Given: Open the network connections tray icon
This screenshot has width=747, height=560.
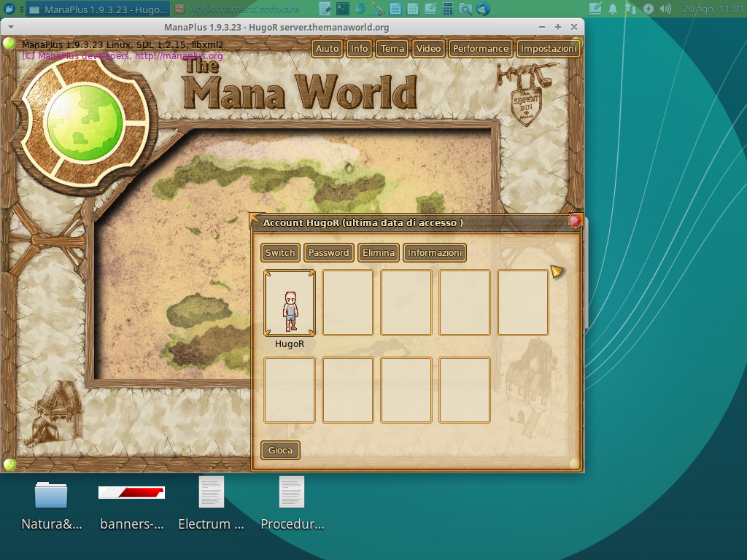Looking at the screenshot, I should pyautogui.click(x=631, y=9).
